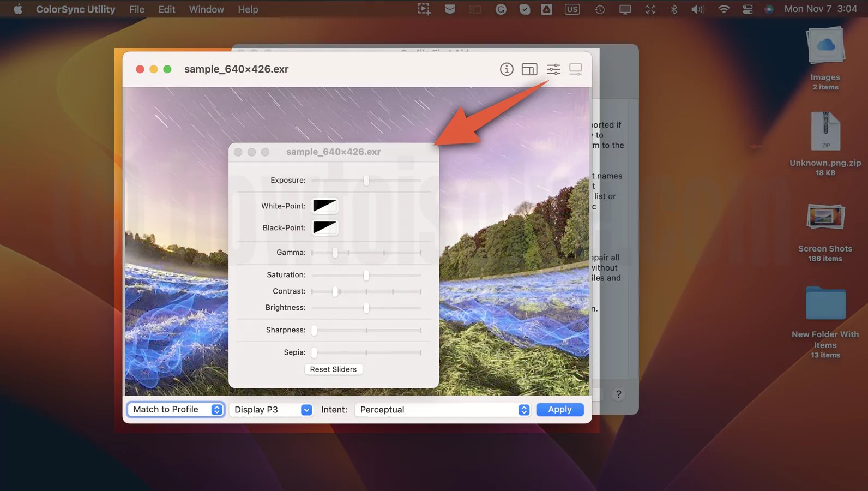Toggle the split comparison view icon
Screen dimensions: 868x491
point(529,69)
